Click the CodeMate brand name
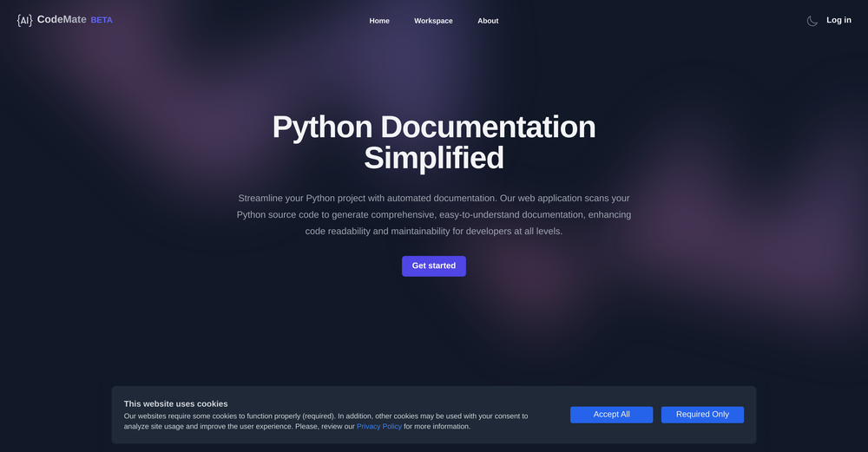868x452 pixels. [62, 20]
